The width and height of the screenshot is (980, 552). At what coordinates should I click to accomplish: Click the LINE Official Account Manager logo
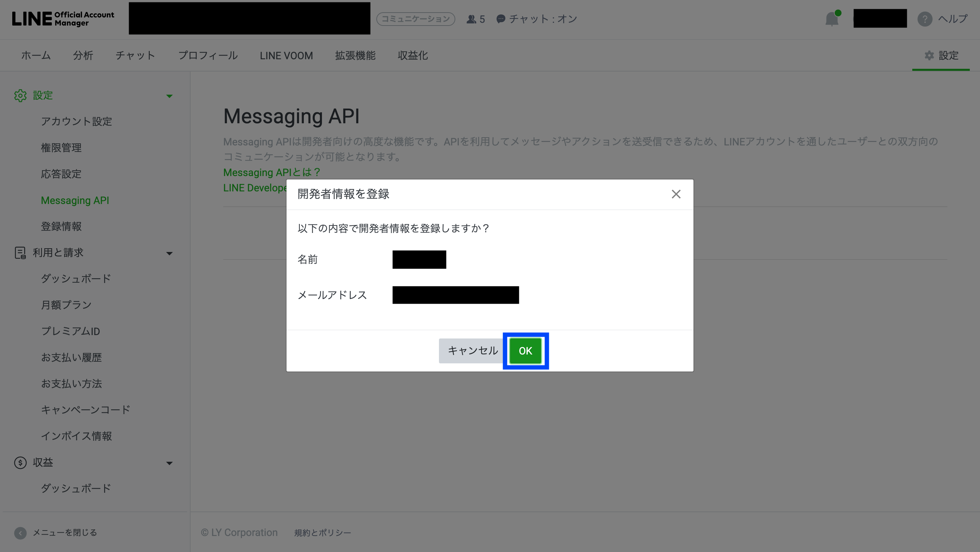[x=63, y=19]
